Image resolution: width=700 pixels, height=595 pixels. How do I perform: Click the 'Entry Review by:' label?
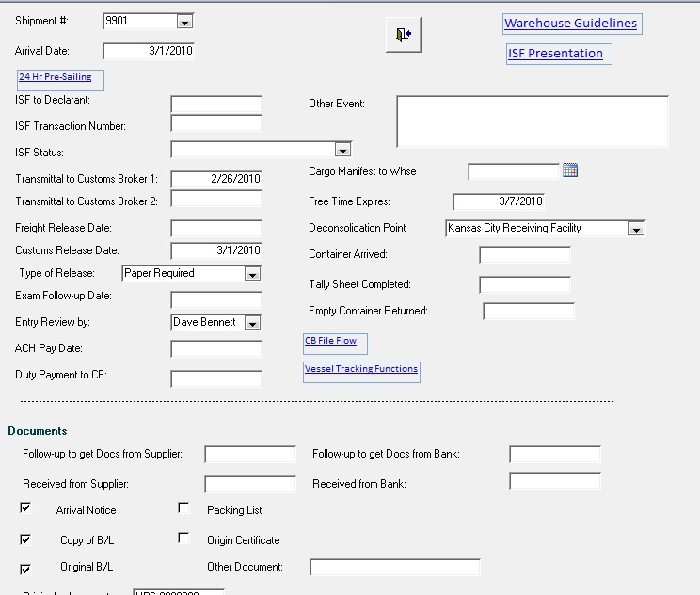[x=53, y=322]
